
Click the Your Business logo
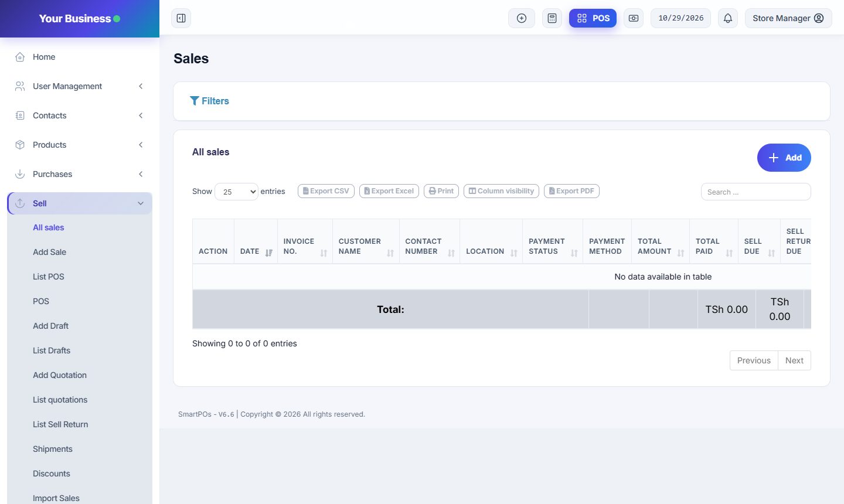[x=80, y=19]
